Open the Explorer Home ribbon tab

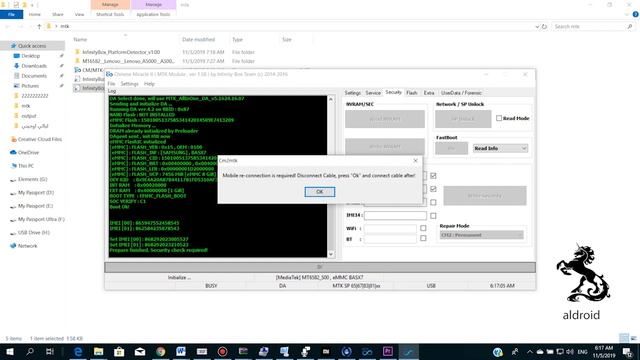(x=35, y=14)
